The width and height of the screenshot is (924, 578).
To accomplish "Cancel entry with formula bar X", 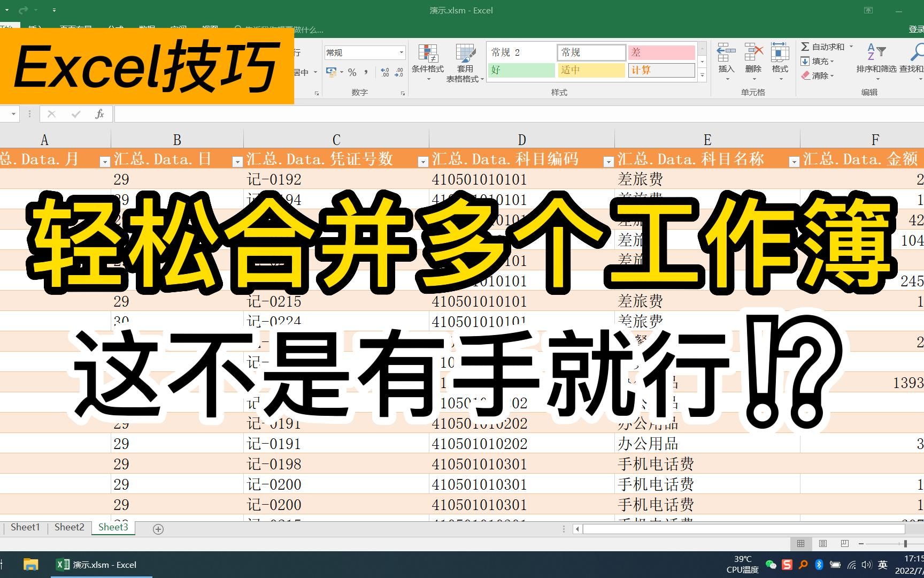I will 52,114.
